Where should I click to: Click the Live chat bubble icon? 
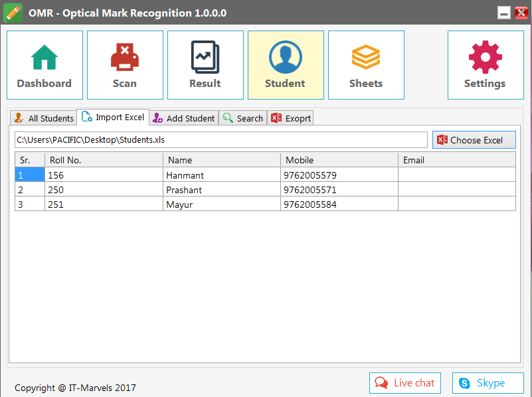(x=381, y=383)
